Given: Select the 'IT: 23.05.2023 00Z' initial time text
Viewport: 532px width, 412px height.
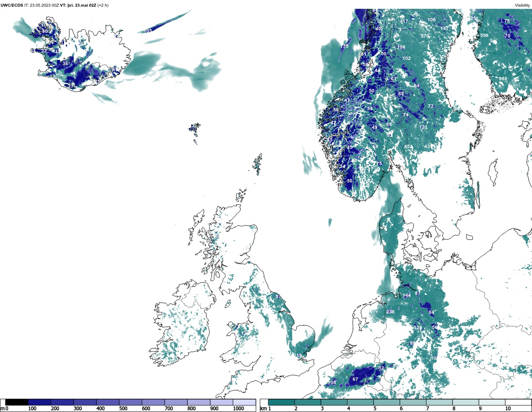Looking at the screenshot, I should (42, 5).
